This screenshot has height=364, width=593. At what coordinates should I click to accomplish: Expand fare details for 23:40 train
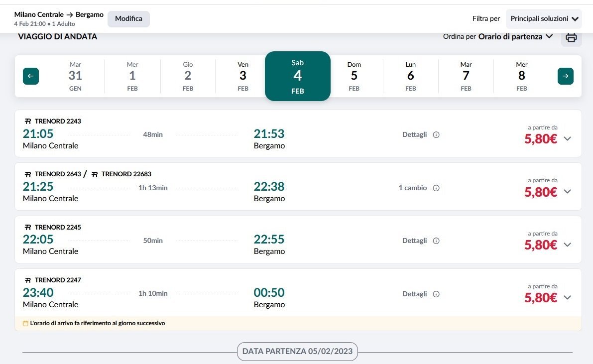pyautogui.click(x=567, y=298)
